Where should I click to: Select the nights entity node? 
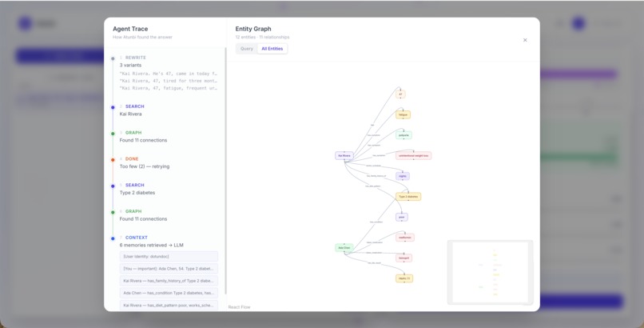(x=403, y=176)
